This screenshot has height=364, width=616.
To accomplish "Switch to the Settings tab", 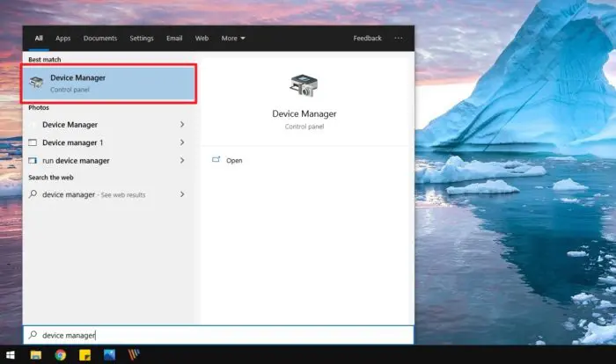I will click(142, 38).
